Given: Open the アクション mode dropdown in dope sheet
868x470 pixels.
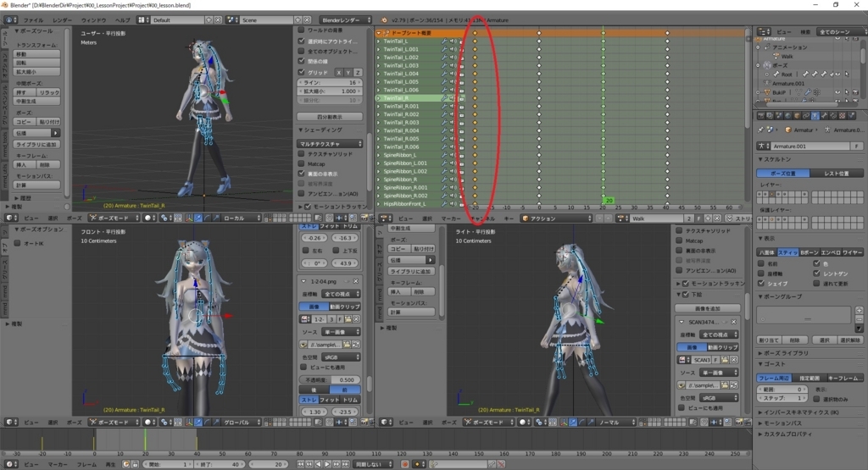Looking at the screenshot, I should pyautogui.click(x=556, y=218).
